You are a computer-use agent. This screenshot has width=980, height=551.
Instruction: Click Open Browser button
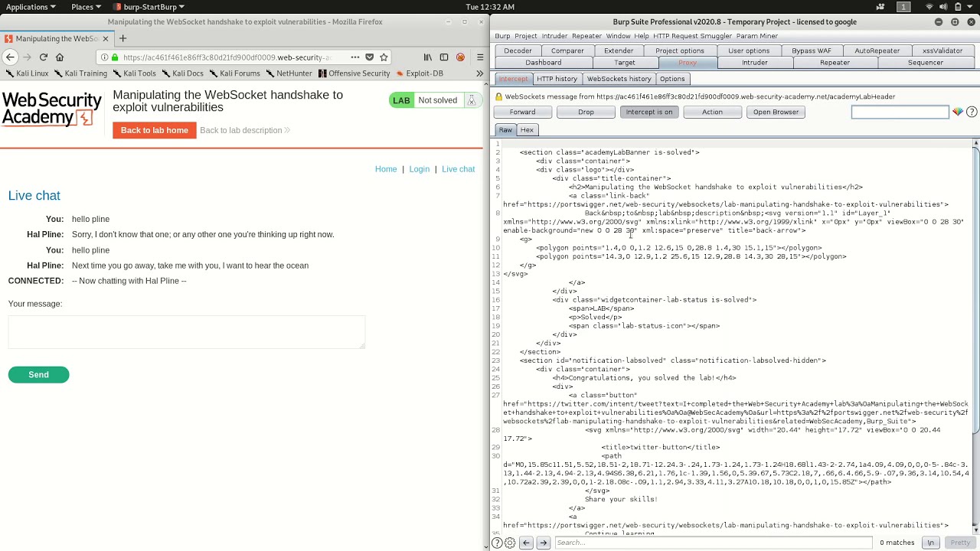point(776,112)
